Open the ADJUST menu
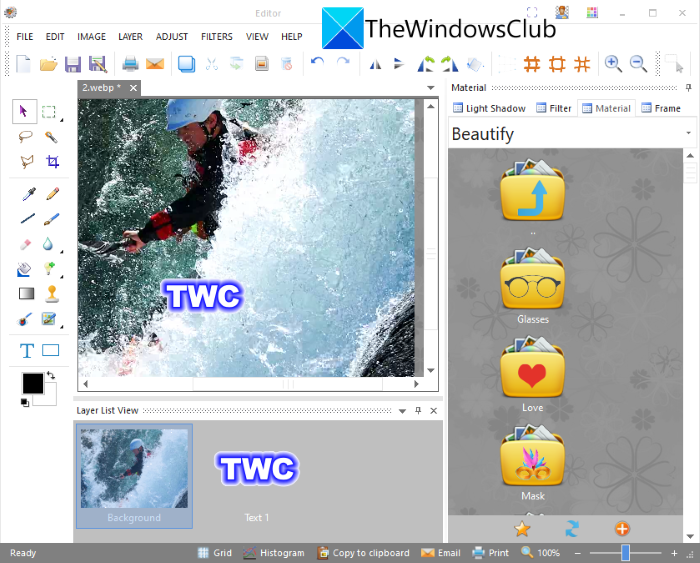Viewport: 700px width, 563px height. tap(171, 37)
